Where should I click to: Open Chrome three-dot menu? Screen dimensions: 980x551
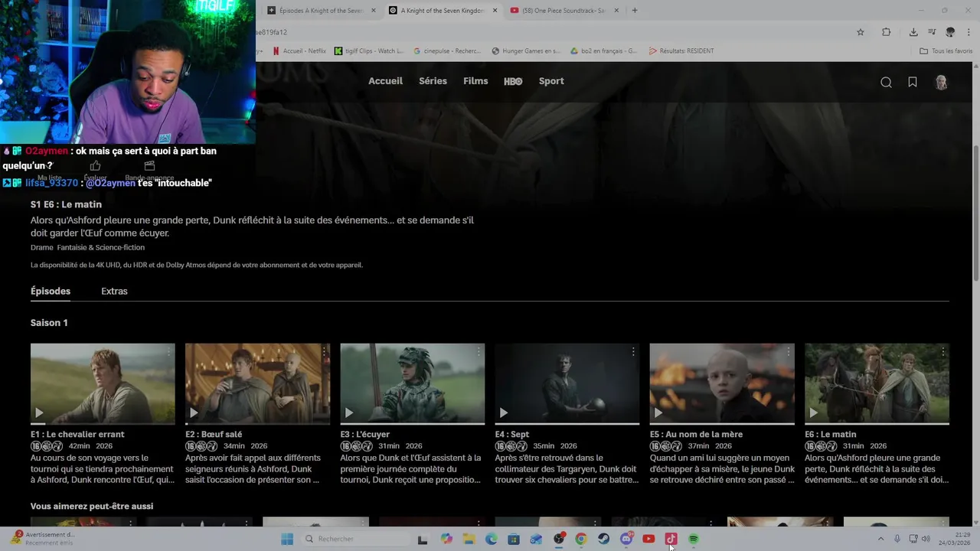click(969, 32)
